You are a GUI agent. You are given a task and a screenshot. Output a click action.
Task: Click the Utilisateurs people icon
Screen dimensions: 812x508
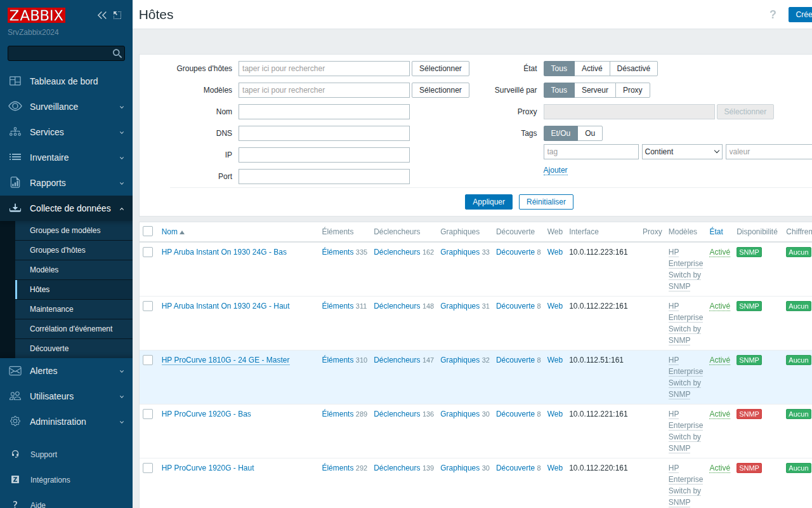[15, 396]
